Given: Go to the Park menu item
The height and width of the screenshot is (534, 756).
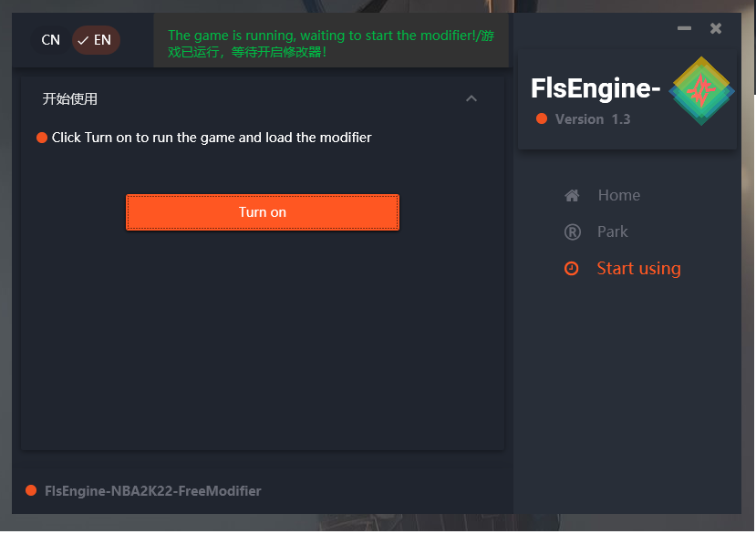Looking at the screenshot, I should [x=612, y=232].
